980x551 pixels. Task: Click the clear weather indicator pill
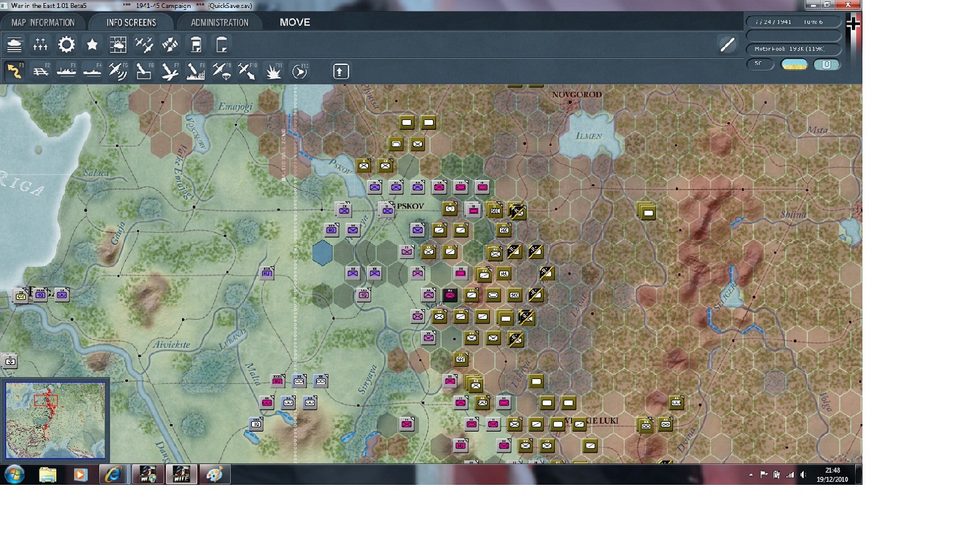[x=794, y=64]
